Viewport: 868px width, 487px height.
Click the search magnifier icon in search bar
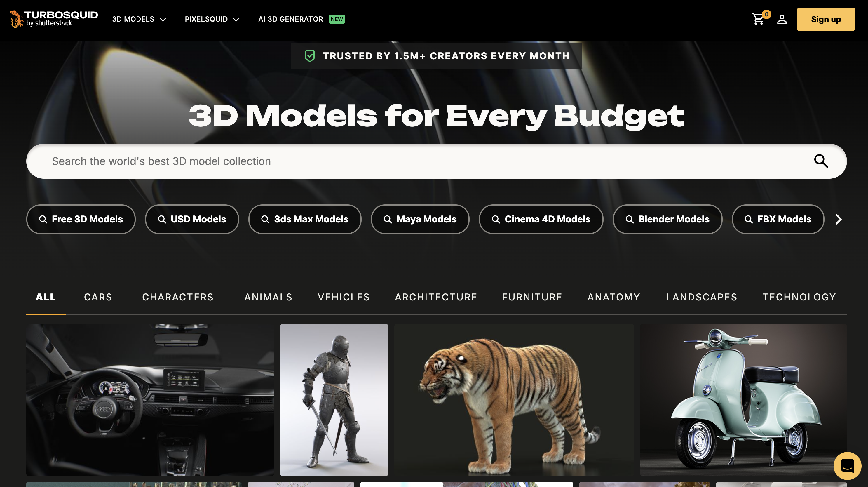pyautogui.click(x=820, y=161)
